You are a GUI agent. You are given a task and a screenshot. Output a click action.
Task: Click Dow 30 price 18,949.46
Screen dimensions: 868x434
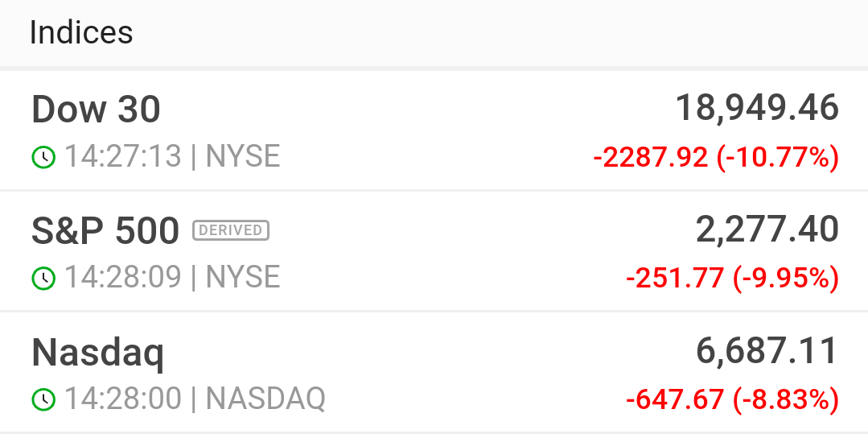757,108
